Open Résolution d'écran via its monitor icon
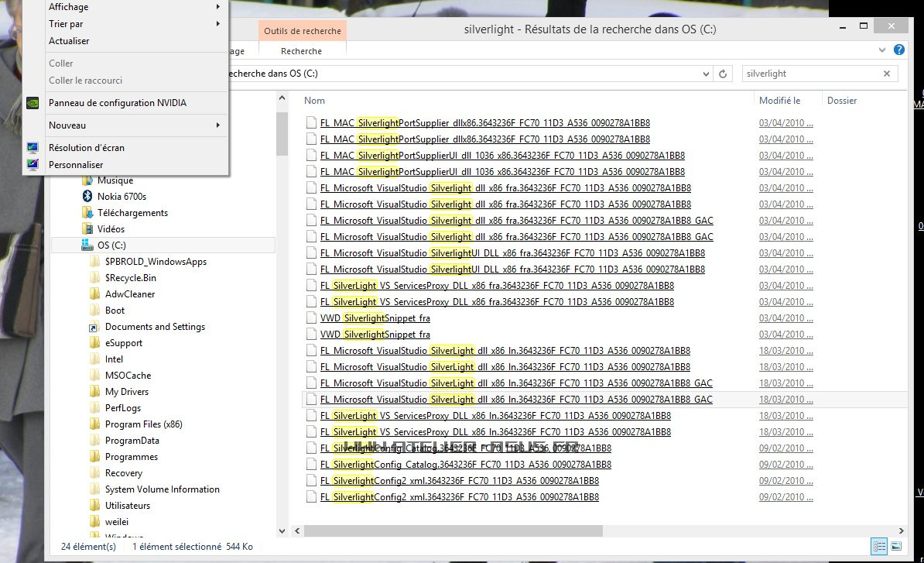The image size is (924, 563). (33, 147)
